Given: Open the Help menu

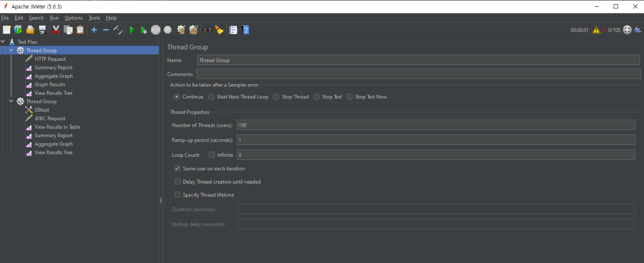Looking at the screenshot, I should 111,18.
